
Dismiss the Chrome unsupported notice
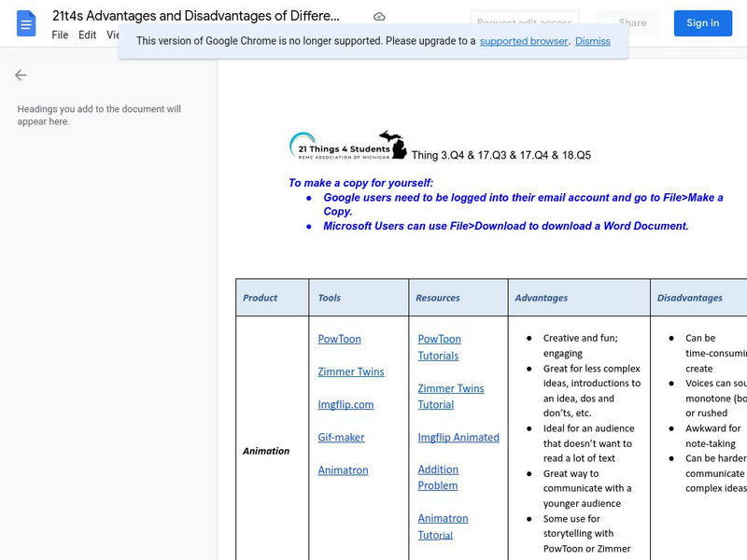pyautogui.click(x=592, y=41)
